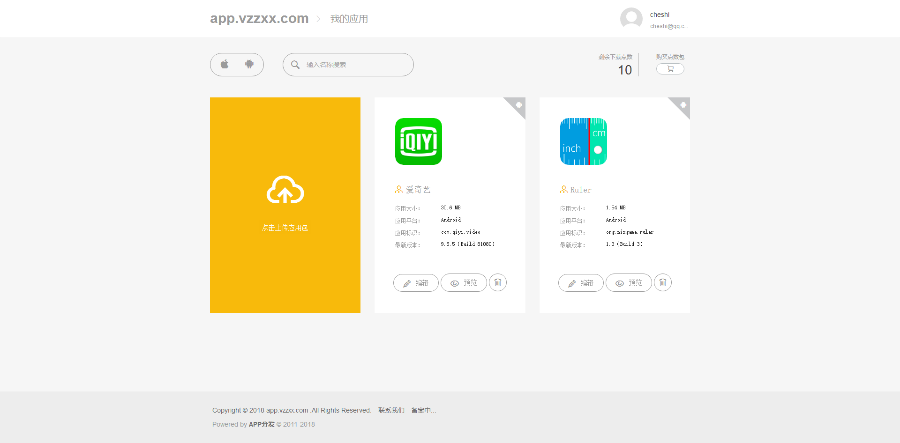Open the user avatar profile

[x=631, y=19]
